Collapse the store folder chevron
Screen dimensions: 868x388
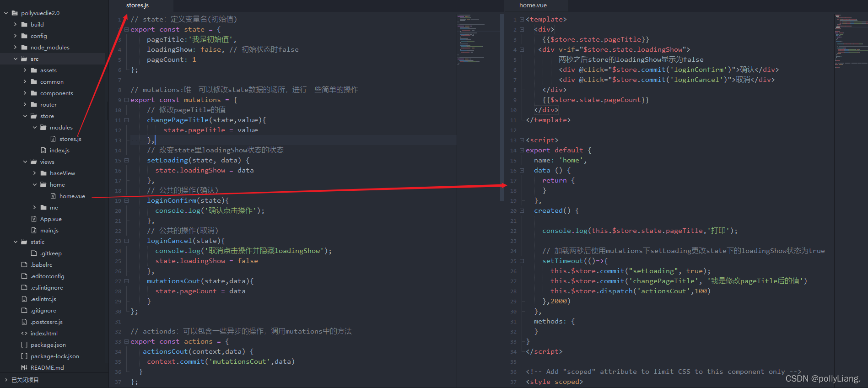click(x=25, y=116)
